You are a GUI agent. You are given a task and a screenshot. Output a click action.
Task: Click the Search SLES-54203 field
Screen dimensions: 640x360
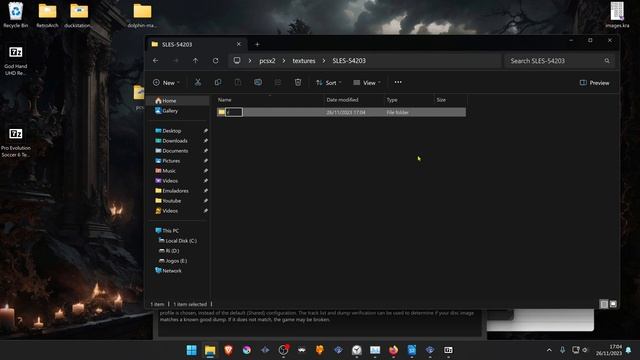tap(559, 61)
